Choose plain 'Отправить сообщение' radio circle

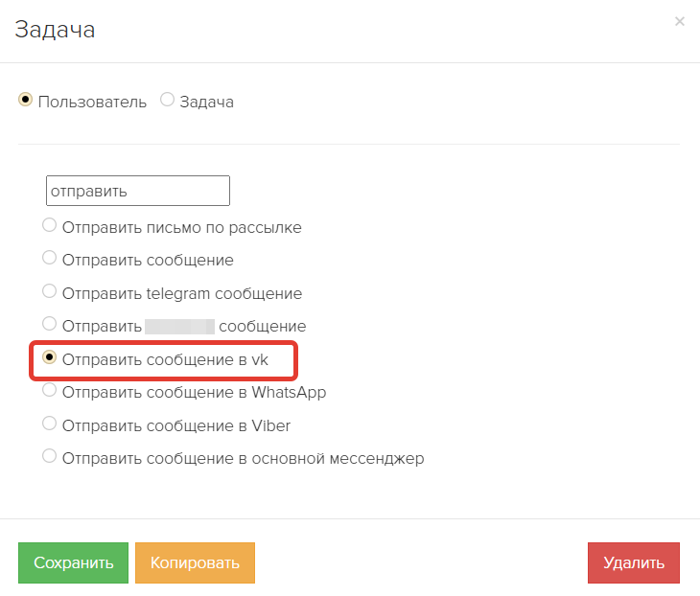49,259
